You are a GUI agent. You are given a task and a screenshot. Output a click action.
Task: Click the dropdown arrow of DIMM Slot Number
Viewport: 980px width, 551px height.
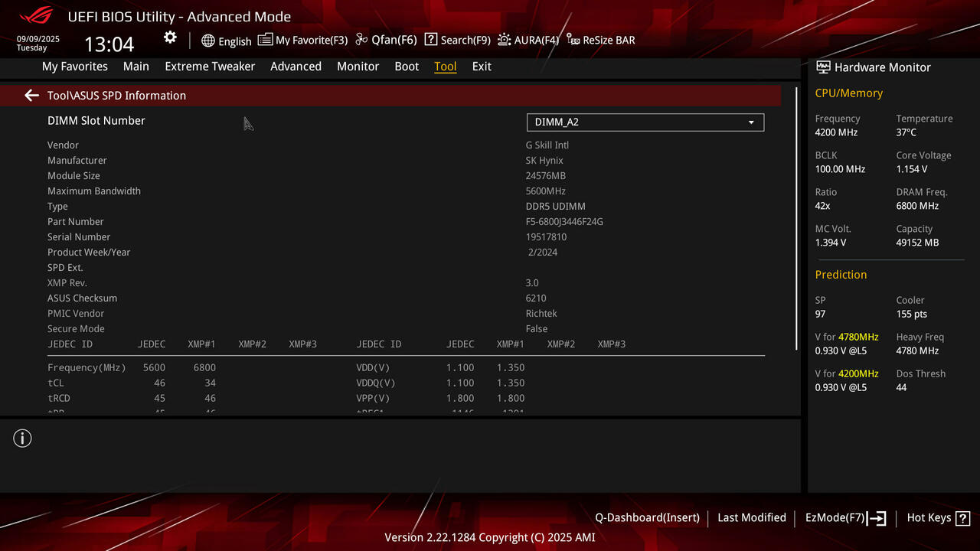751,122
